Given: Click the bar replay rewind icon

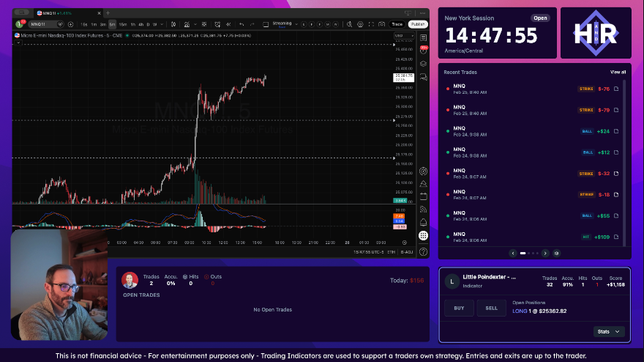Looking at the screenshot, I should tap(228, 24).
